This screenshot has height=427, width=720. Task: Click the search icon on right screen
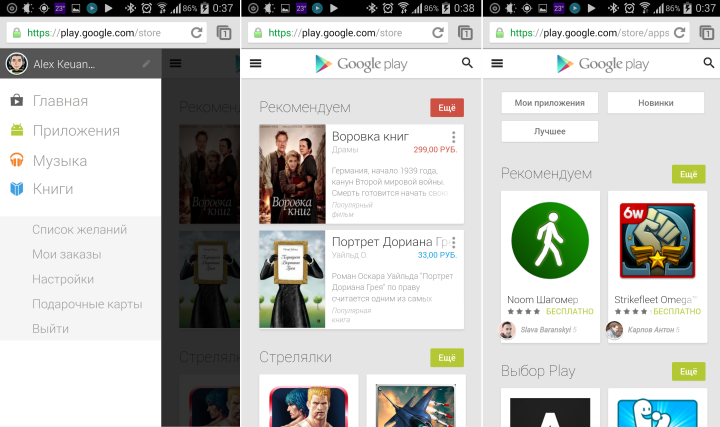click(709, 63)
